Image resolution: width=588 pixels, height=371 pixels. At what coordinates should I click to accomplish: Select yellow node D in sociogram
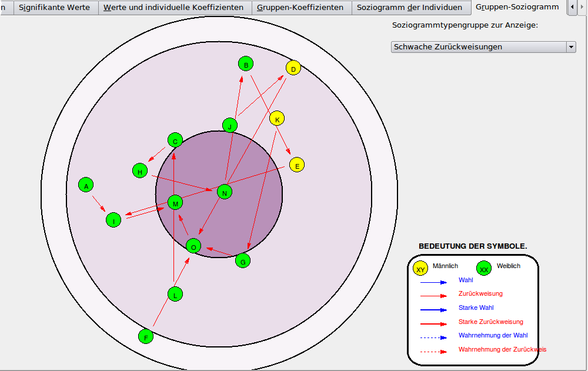click(293, 68)
